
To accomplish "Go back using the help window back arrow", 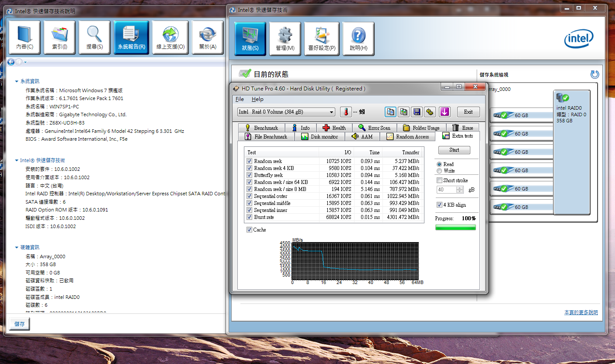I will [11, 62].
